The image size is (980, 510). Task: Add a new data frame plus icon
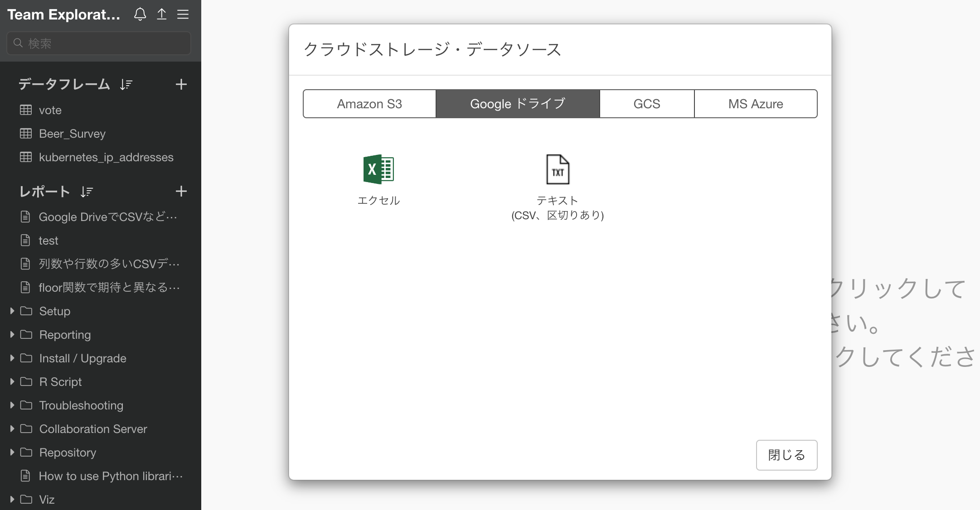(x=181, y=84)
